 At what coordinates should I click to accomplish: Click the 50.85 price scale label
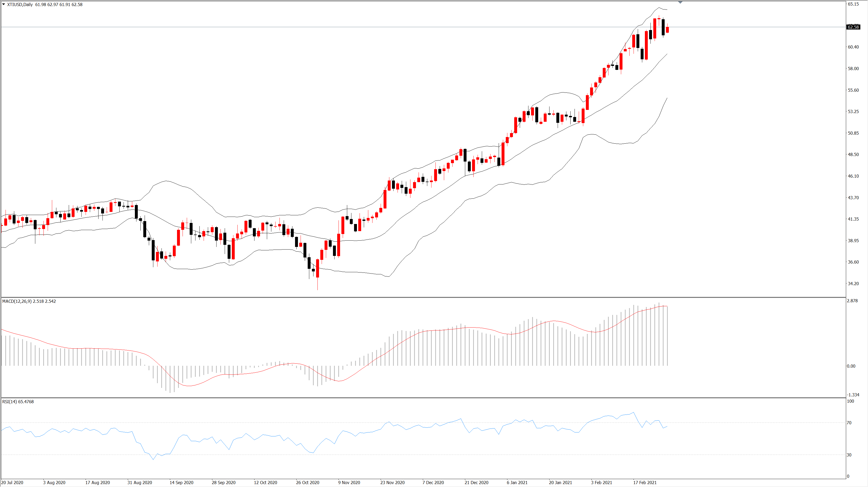pyautogui.click(x=853, y=133)
